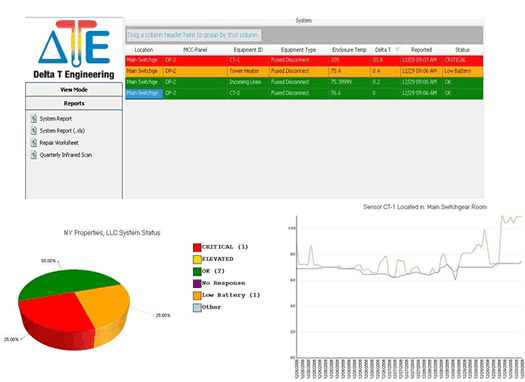Open the Repair Worksheet link
525x382 pixels.
click(59, 143)
